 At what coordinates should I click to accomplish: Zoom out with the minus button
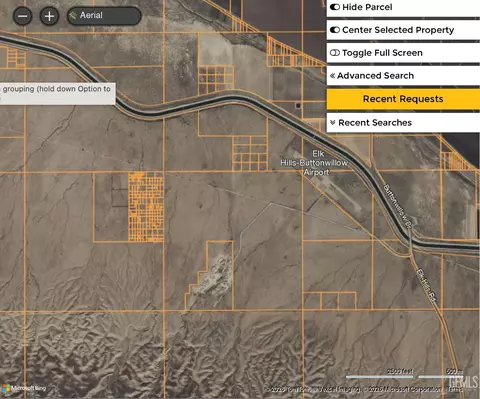(x=23, y=16)
